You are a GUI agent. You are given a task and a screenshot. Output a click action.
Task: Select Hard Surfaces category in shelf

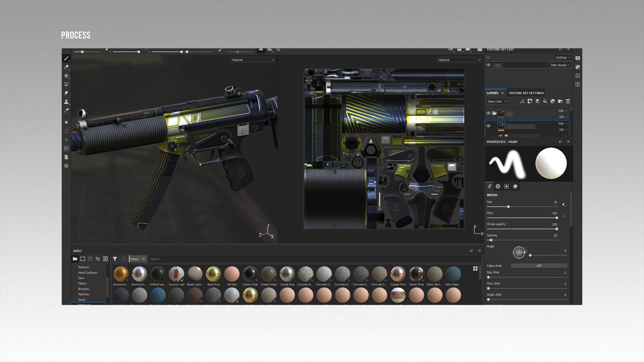coord(88,273)
